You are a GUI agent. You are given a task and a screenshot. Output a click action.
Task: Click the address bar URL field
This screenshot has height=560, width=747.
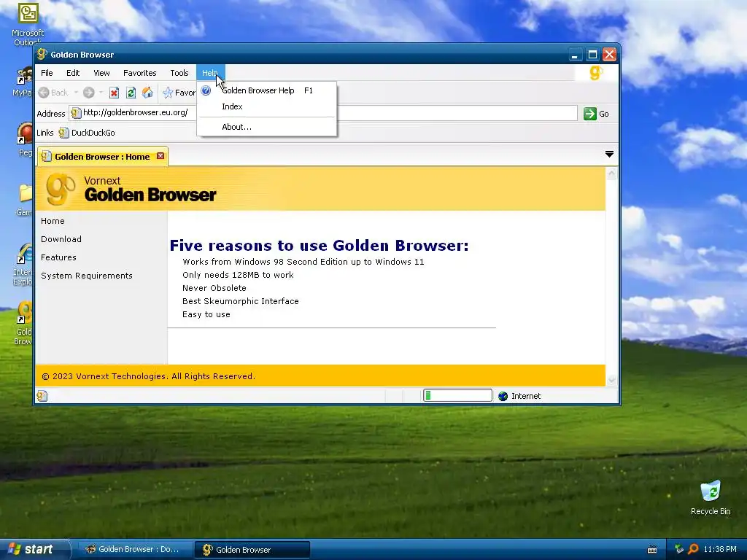(x=323, y=113)
